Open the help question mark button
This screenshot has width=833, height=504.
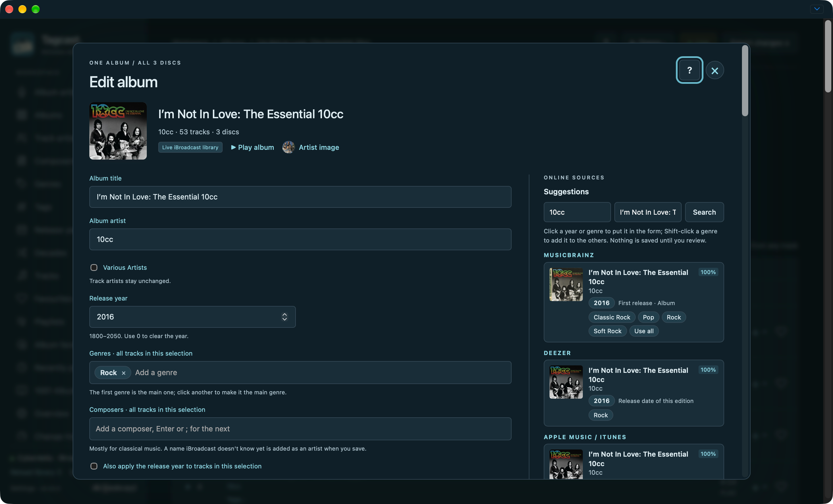point(689,70)
